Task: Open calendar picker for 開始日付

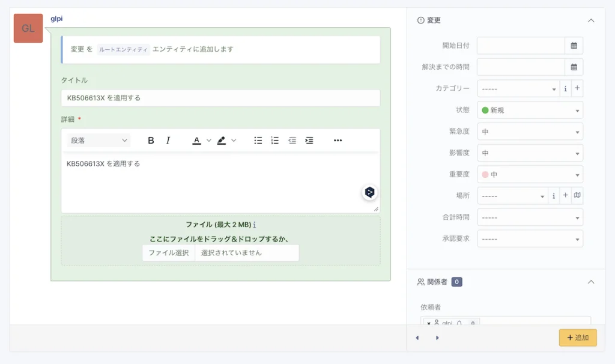Action: pos(574,46)
